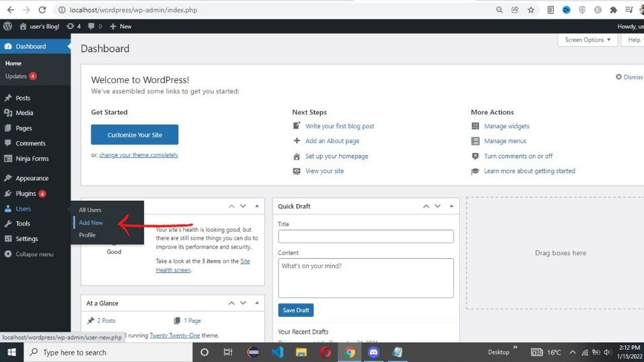
Task: Click + New in the admin bar
Action: [121, 26]
